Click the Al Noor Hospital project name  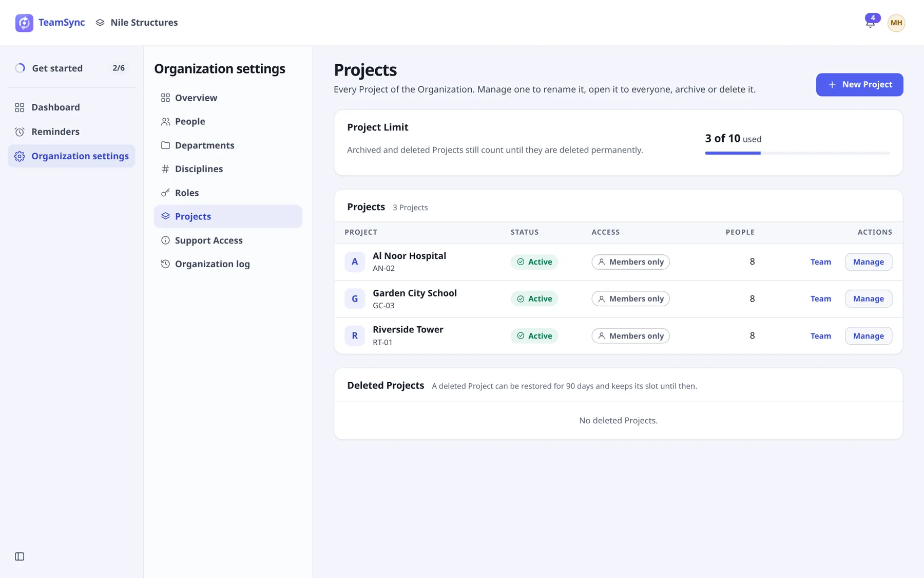[x=409, y=256]
